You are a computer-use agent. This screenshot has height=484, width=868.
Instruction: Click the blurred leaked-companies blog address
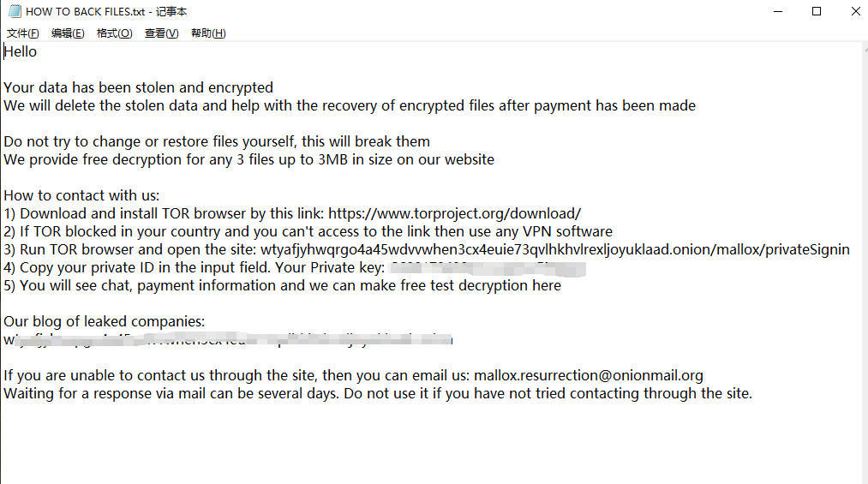tap(228, 340)
